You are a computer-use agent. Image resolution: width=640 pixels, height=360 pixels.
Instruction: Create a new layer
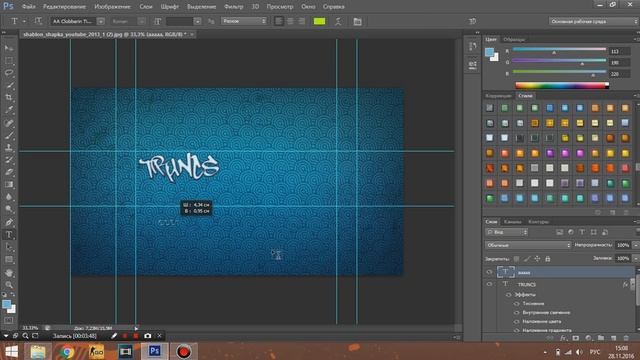613,338
